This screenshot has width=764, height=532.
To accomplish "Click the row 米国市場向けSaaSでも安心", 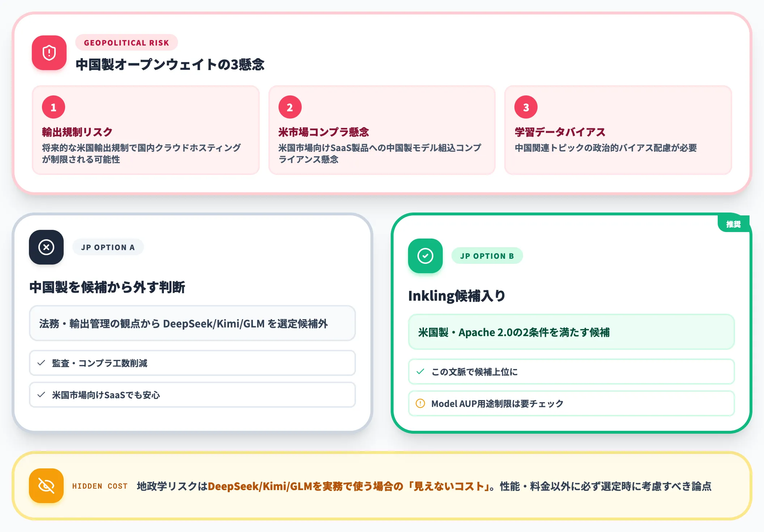I will [x=192, y=395].
